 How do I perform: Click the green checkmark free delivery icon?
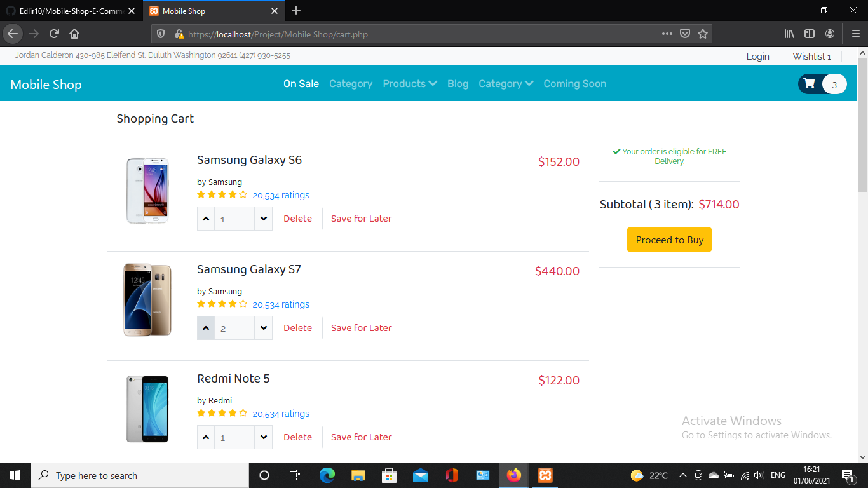click(x=616, y=152)
